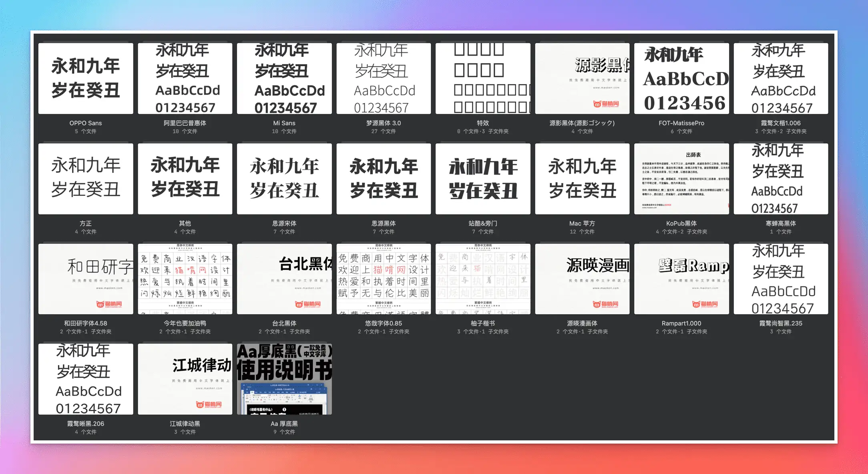868x474 pixels.
Task: Open the 其他 folder thumbnail
Action: point(185,179)
